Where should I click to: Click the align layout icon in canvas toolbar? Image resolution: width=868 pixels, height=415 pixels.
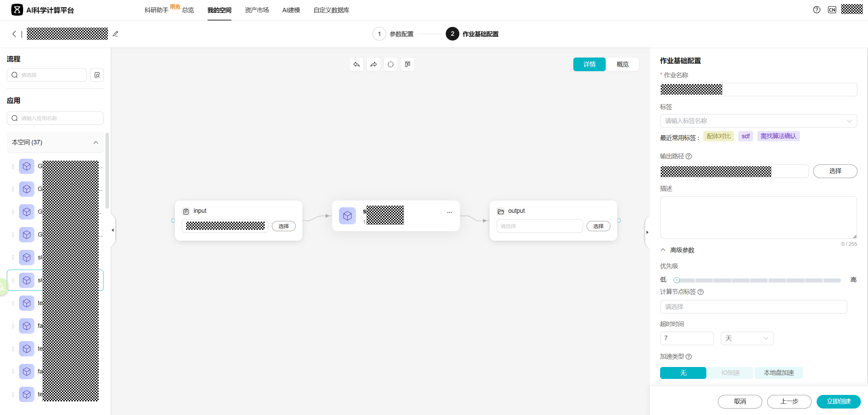pyautogui.click(x=407, y=64)
